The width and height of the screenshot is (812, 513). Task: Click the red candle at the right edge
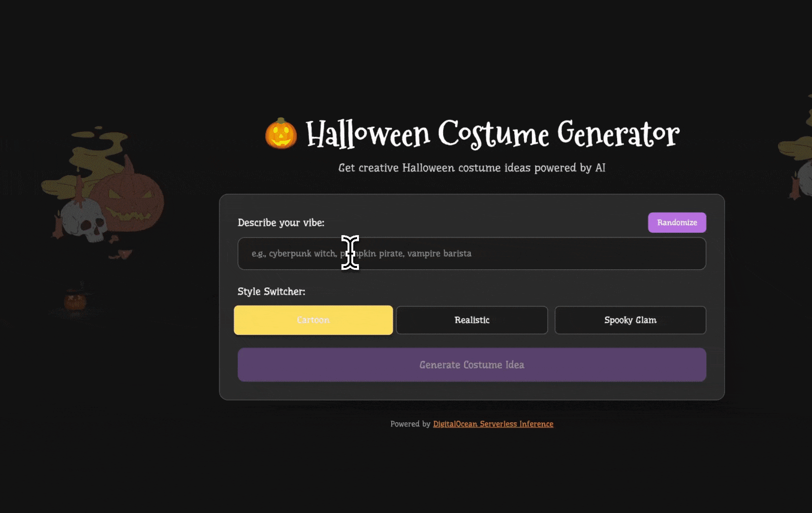795,187
